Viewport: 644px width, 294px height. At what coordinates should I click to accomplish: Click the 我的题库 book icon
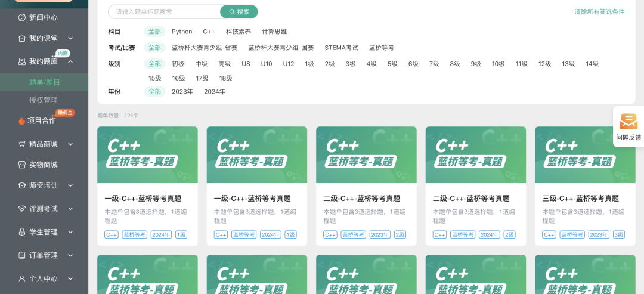click(22, 61)
